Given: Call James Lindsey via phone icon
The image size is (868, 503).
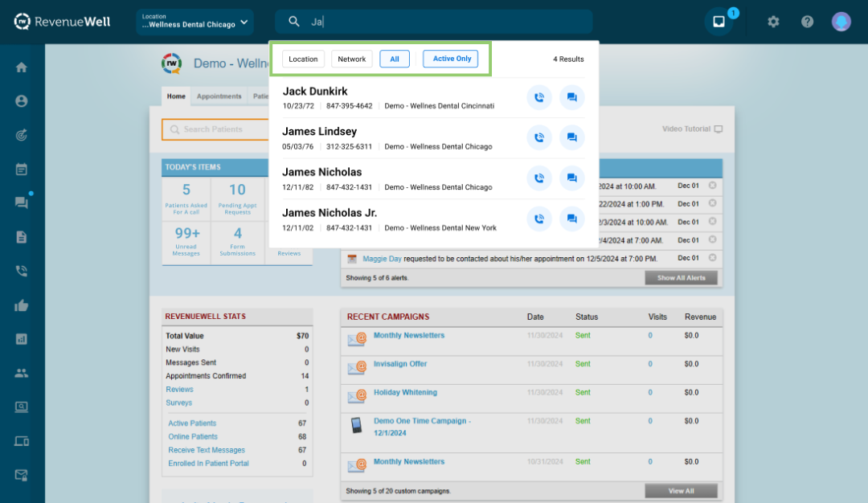Looking at the screenshot, I should [538, 137].
